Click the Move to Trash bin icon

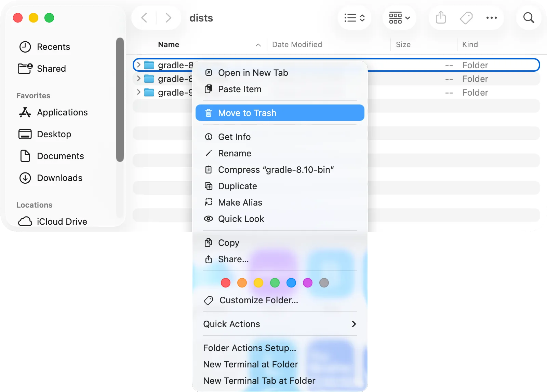click(x=209, y=113)
